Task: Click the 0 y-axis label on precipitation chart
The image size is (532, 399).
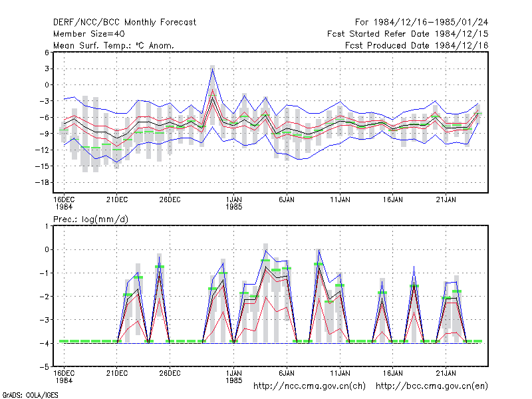Action: 47,250
